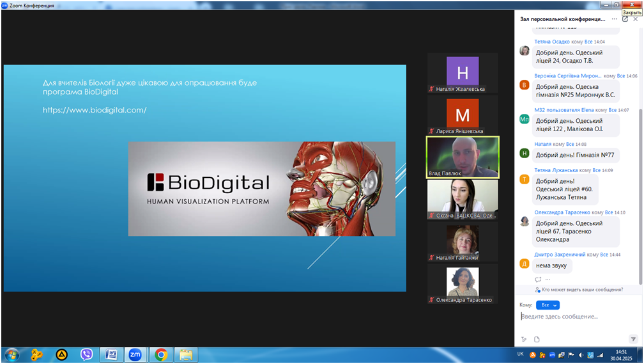644x364 pixels.
Task: Select Оксана Вацкова video tile
Action: point(463,200)
